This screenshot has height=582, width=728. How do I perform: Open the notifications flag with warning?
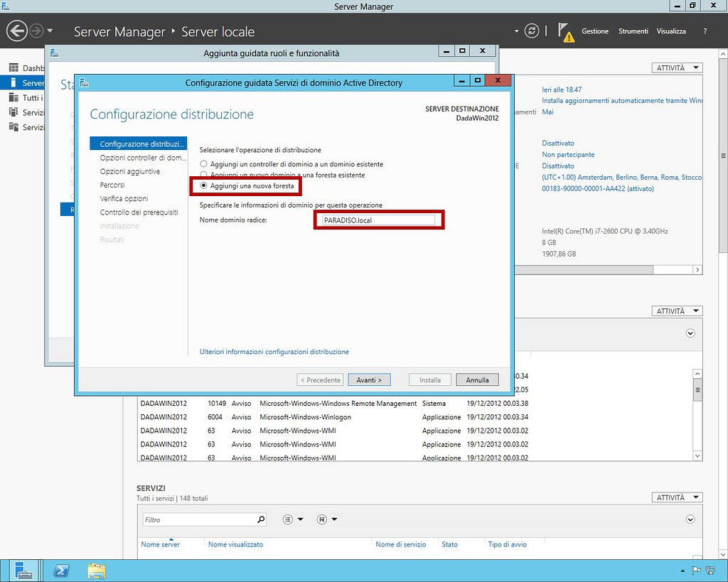(565, 32)
